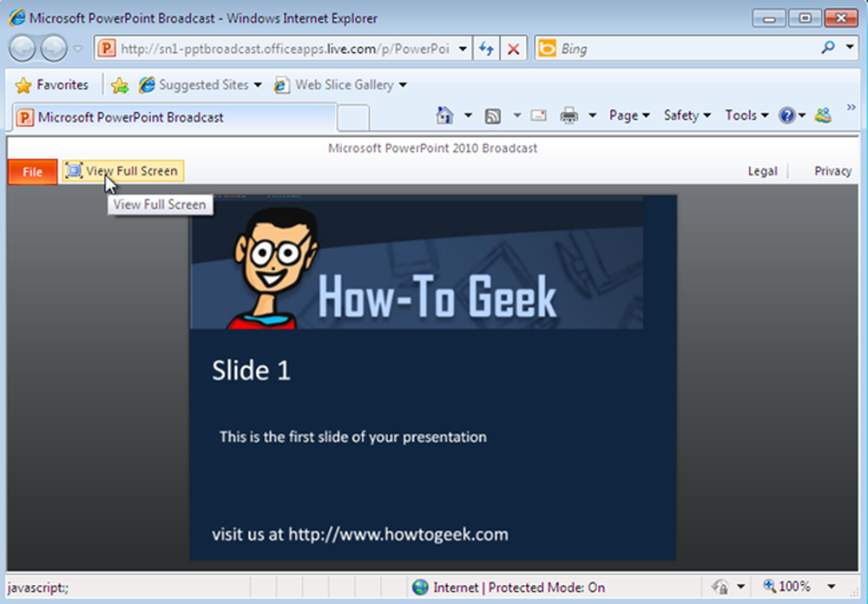868x604 pixels.
Task: Click the browser Back arrow button
Action: point(23,49)
